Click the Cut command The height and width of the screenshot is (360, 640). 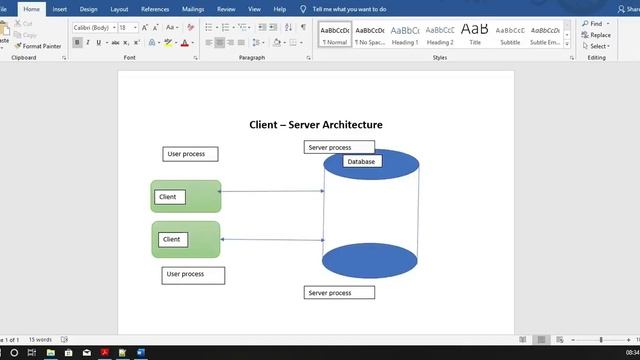coord(23,24)
